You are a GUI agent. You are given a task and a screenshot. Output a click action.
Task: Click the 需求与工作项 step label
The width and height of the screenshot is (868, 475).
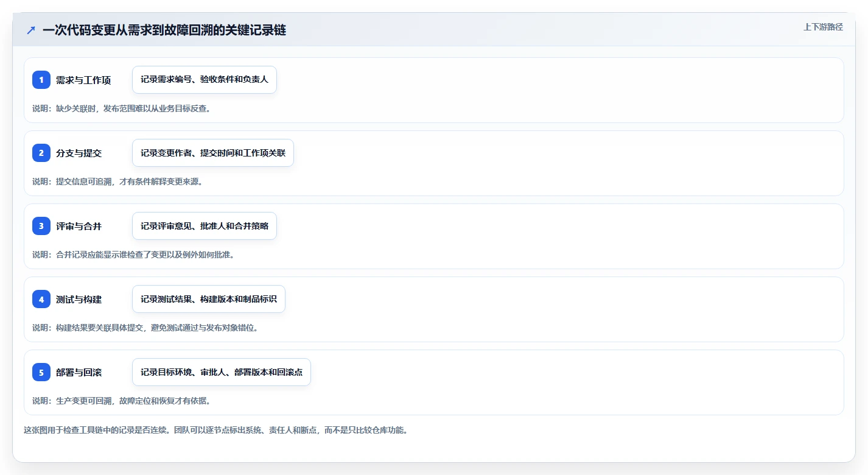tap(83, 80)
